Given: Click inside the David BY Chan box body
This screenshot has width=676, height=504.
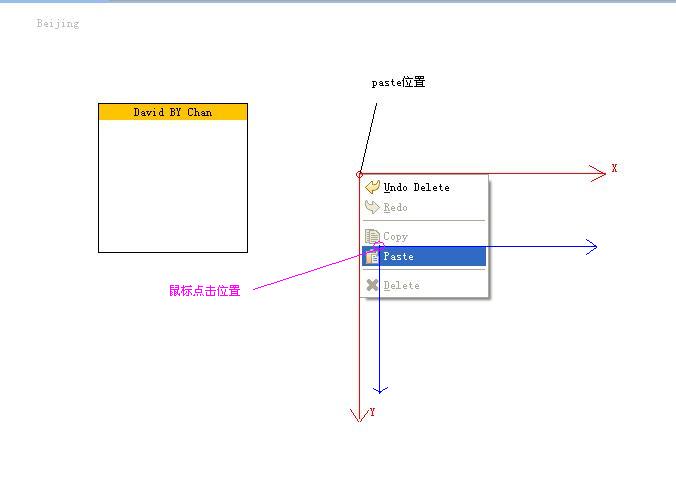Looking at the screenshot, I should point(173,186).
